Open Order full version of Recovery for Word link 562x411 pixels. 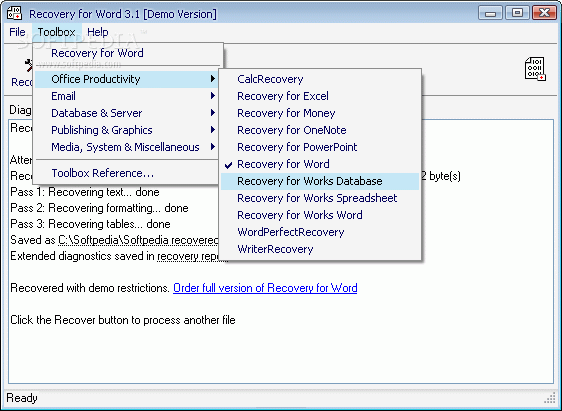pyautogui.click(x=265, y=288)
